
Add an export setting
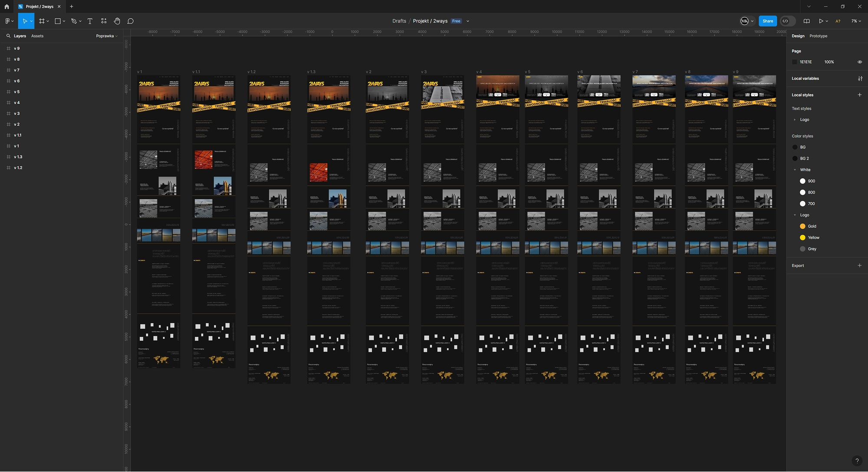[859, 265]
